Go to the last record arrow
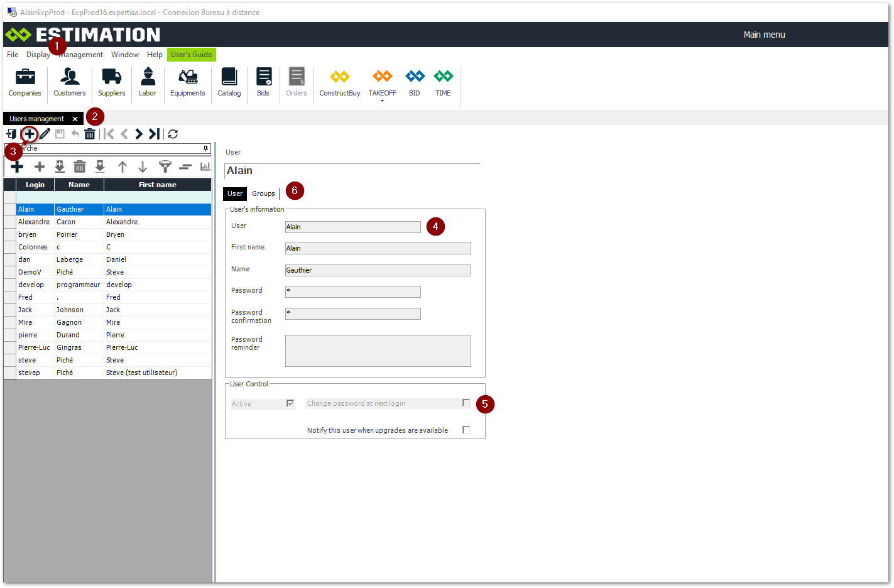The height and width of the screenshot is (588, 894). [x=154, y=134]
